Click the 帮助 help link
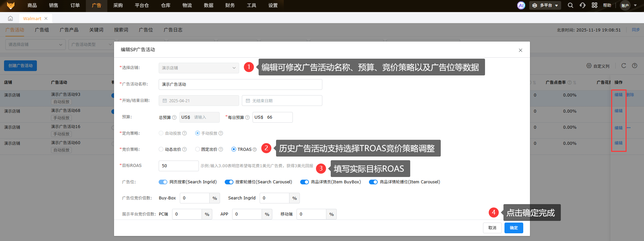This screenshot has width=644, height=241. click(607, 5)
